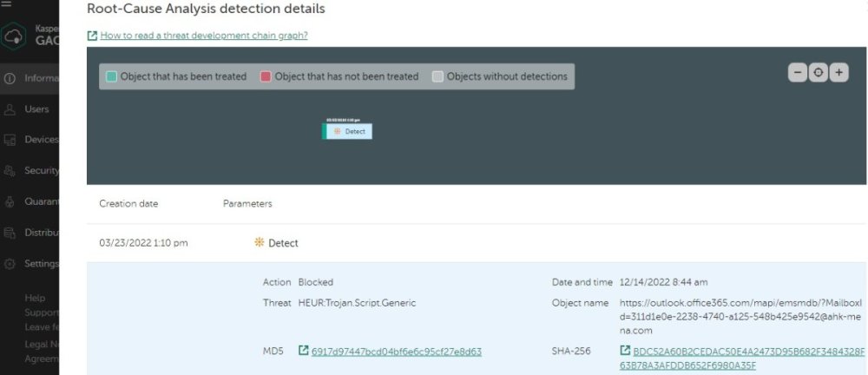Click the Security management icon in sidebar
868x375 pixels.
point(10,171)
